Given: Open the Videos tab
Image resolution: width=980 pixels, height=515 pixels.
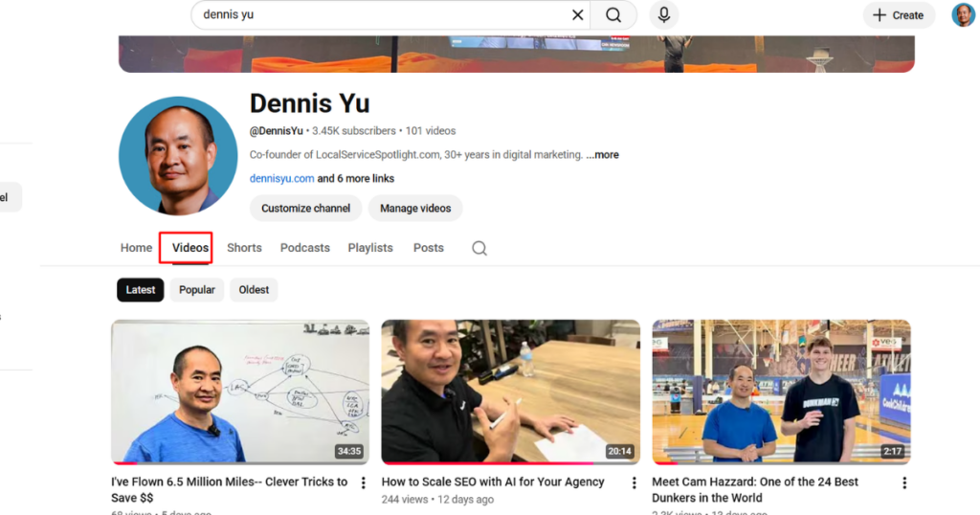Looking at the screenshot, I should pos(190,248).
